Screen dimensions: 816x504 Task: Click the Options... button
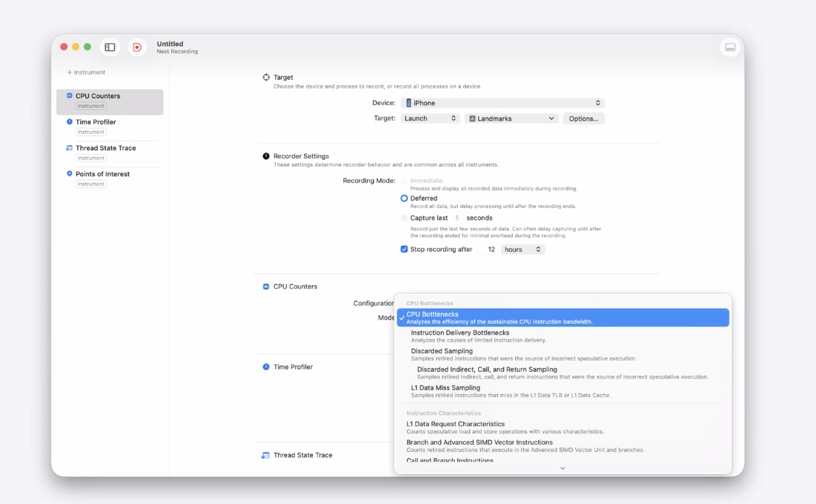(x=583, y=118)
